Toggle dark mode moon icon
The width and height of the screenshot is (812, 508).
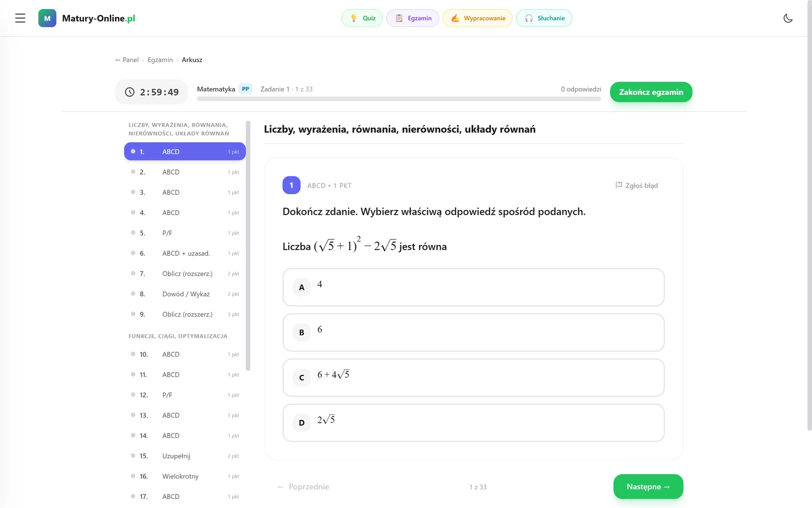click(x=788, y=18)
